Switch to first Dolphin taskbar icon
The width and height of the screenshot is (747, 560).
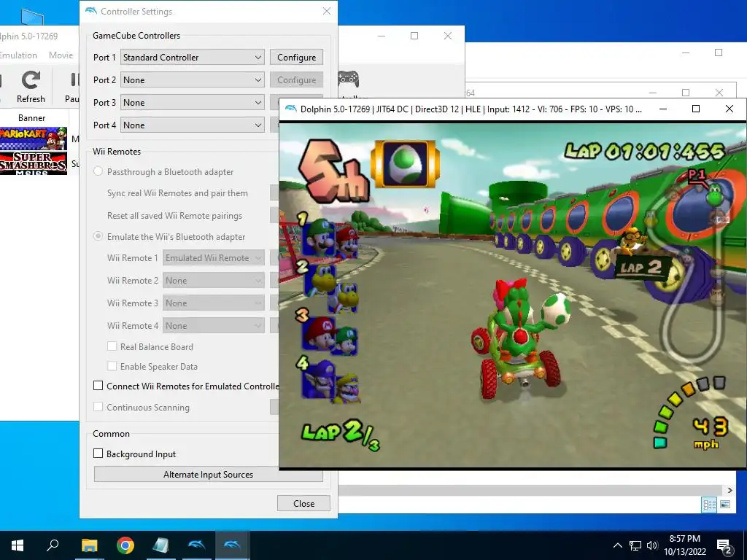click(197, 545)
